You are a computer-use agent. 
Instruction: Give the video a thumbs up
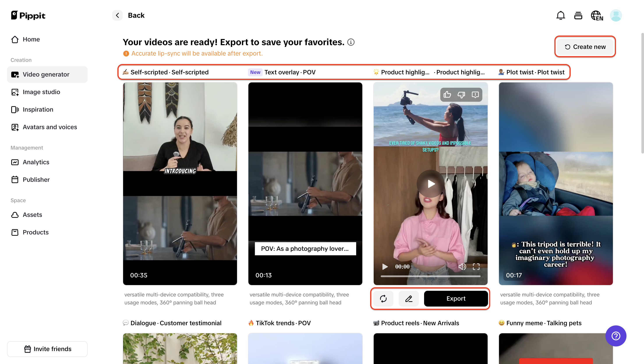447,95
